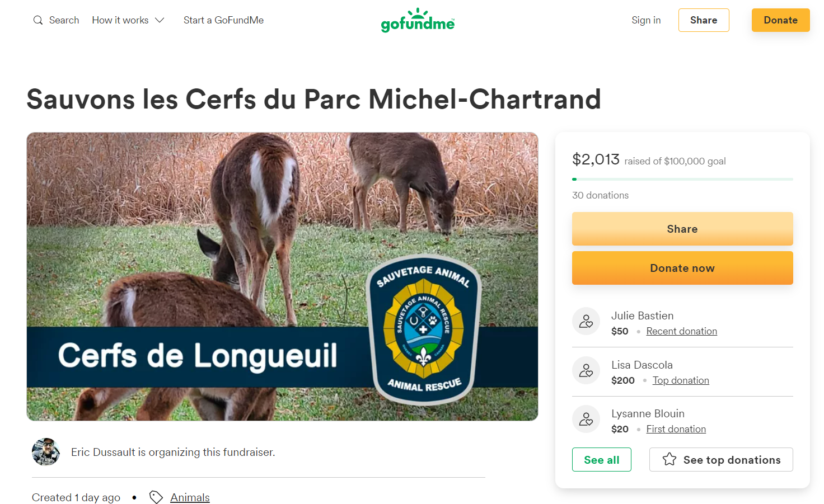Click the Cerfs de Longueuil campaign image
Screen dimensions: 824x504
[x=282, y=276]
